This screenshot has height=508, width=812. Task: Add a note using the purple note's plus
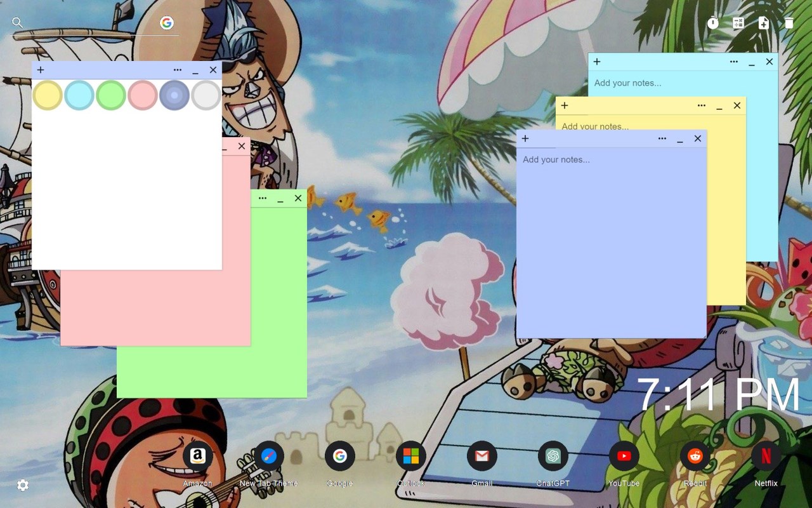coord(525,138)
